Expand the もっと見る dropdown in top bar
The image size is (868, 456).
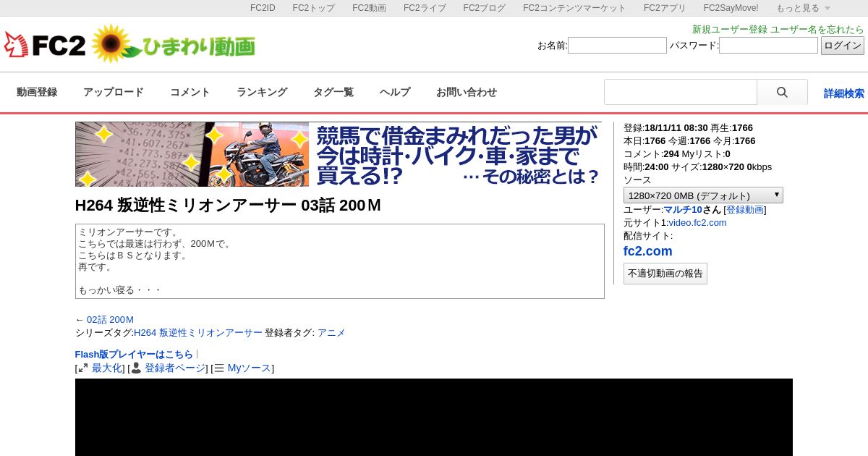pos(803,8)
